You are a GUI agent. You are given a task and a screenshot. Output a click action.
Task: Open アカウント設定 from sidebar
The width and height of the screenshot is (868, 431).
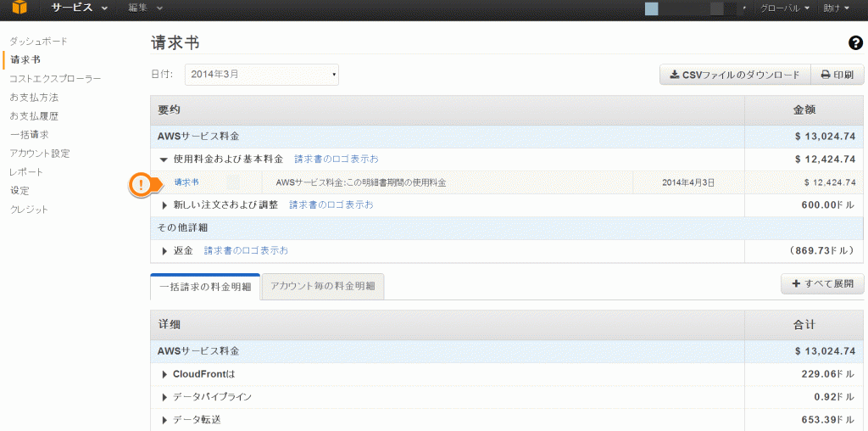pyautogui.click(x=40, y=154)
